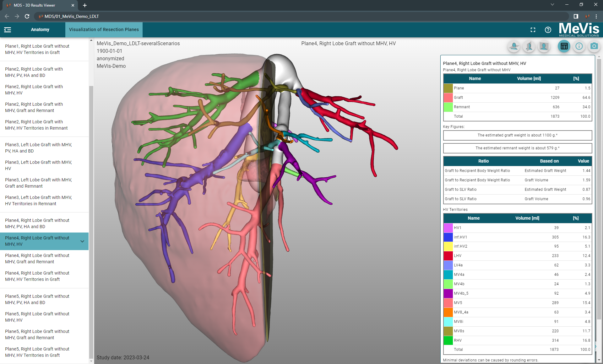Click the MeVis Medical Solutions logo
603x364 pixels.
point(579,30)
